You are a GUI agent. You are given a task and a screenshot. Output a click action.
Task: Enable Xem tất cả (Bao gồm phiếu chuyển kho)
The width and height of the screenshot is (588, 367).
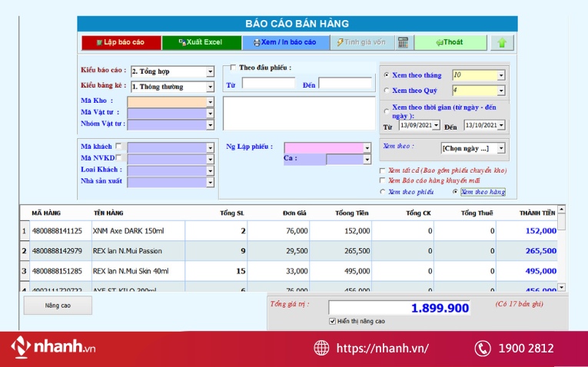tap(383, 170)
